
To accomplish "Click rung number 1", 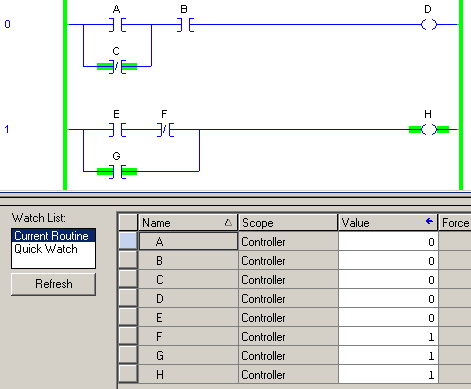I will [x=7, y=129].
